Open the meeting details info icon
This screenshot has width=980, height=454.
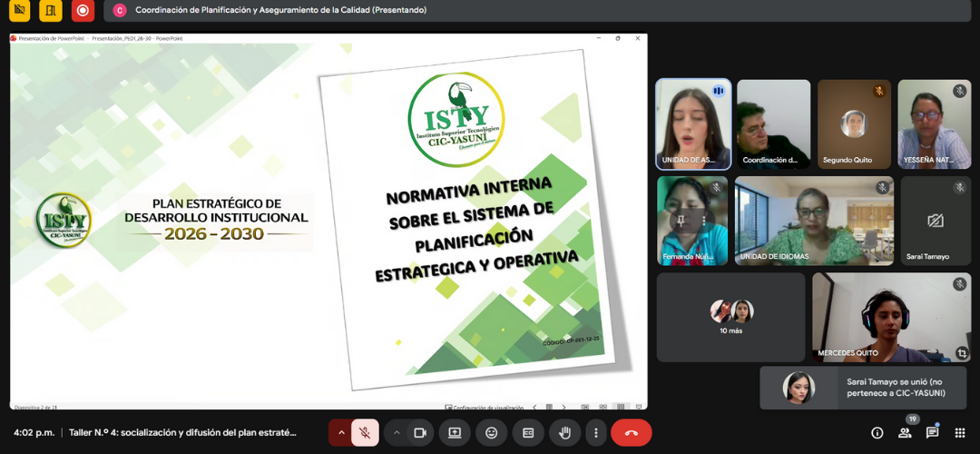pos(877,433)
